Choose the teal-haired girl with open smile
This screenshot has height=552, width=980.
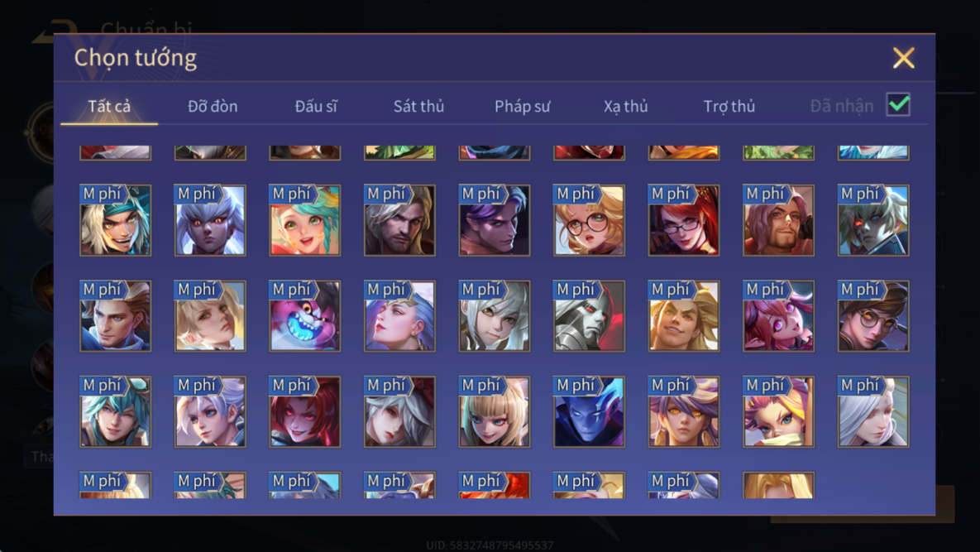point(305,220)
